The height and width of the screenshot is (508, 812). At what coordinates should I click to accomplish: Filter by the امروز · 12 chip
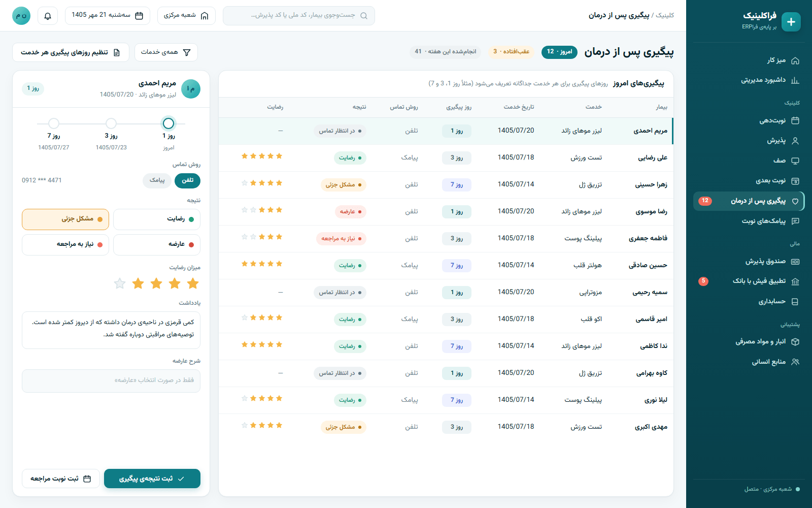pos(559,52)
